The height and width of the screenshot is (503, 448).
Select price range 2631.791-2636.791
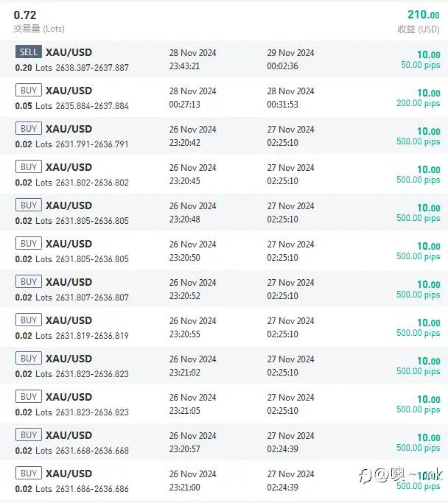click(x=92, y=144)
